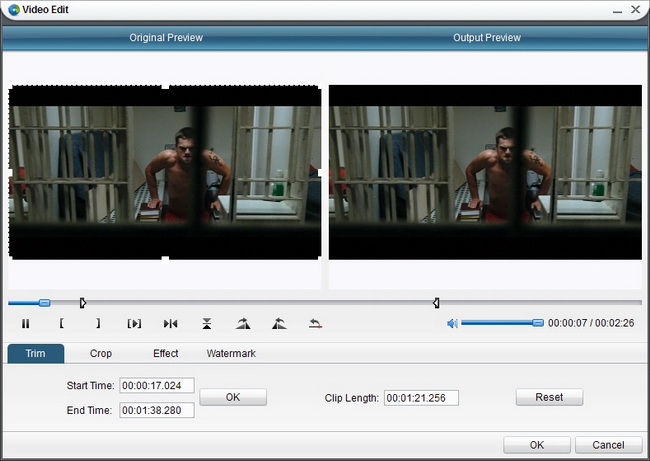Click the Output Preview video frame

tap(485, 172)
